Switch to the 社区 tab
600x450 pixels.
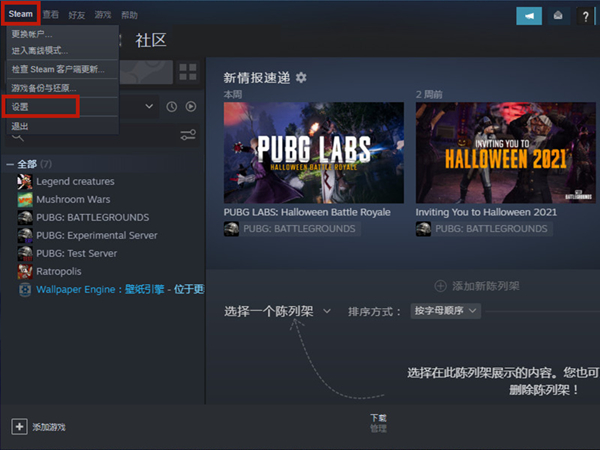(151, 40)
